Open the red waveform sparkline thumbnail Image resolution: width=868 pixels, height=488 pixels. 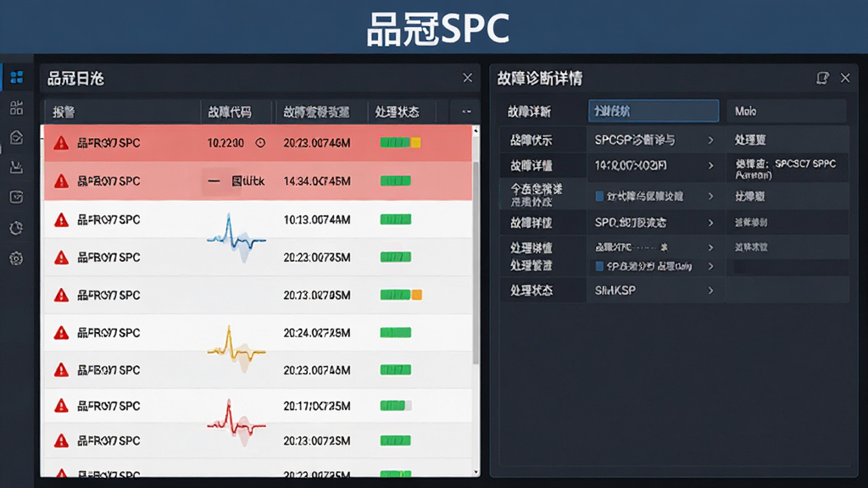point(236,424)
